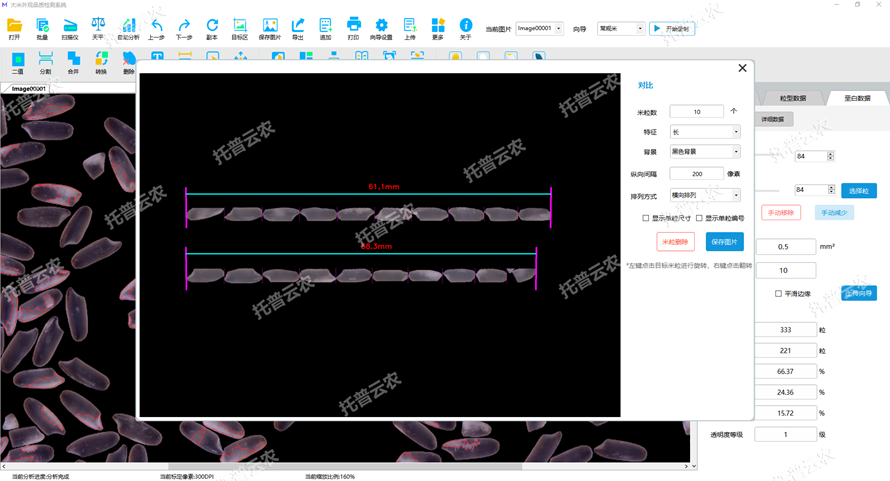Open the 特征 dropdown showing 长
This screenshot has width=890, height=481.
coord(705,132)
